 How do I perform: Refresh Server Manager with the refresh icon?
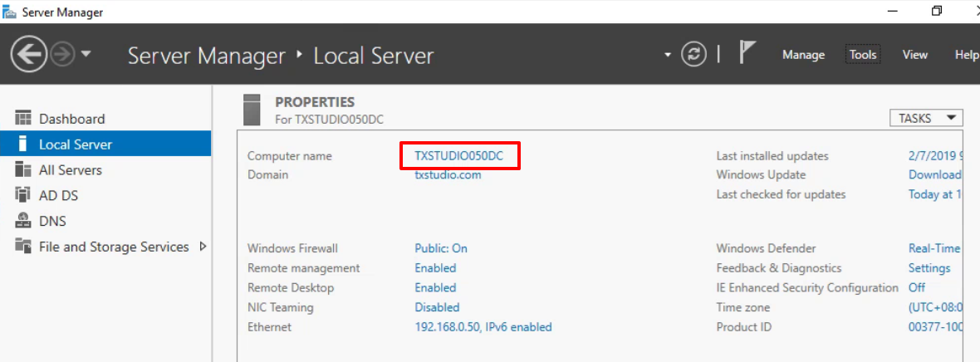pos(693,55)
